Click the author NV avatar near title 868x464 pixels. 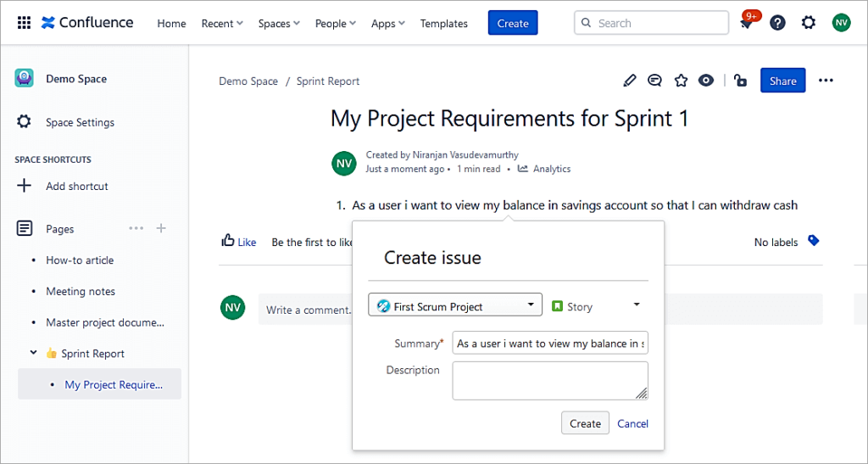[x=344, y=164]
